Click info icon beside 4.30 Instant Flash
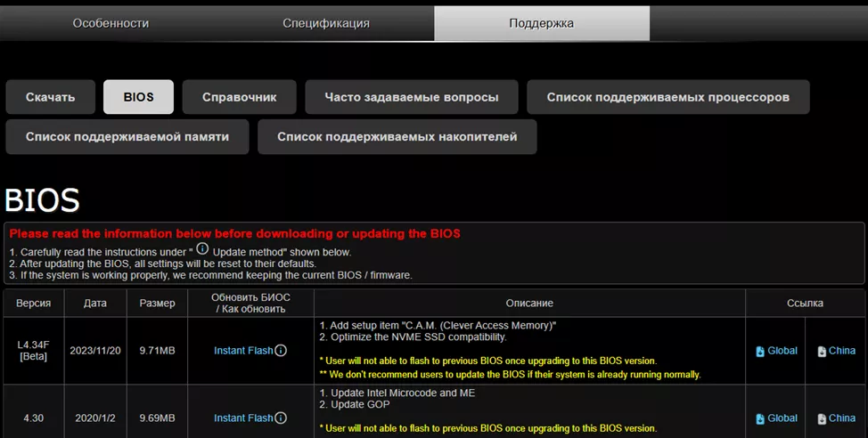The width and height of the screenshot is (868, 438). pyautogui.click(x=281, y=418)
